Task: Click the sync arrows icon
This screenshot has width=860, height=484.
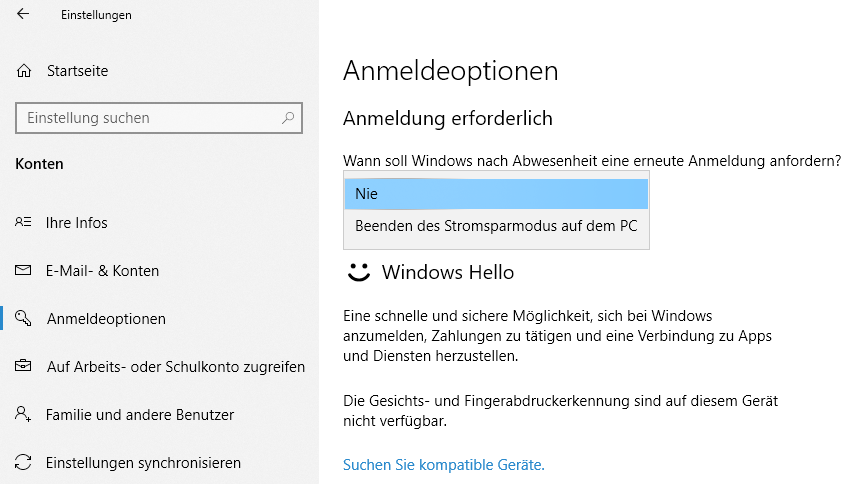Action: 23,462
